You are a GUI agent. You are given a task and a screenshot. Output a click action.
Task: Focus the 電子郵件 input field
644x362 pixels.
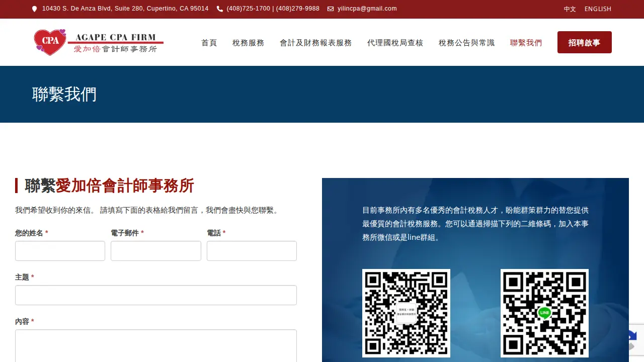[x=156, y=251]
